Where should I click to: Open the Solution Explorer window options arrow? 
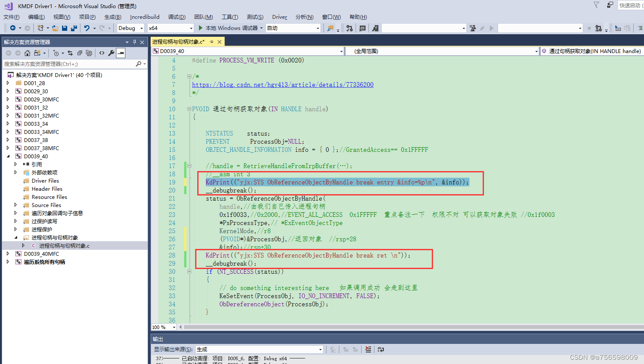pos(127,42)
